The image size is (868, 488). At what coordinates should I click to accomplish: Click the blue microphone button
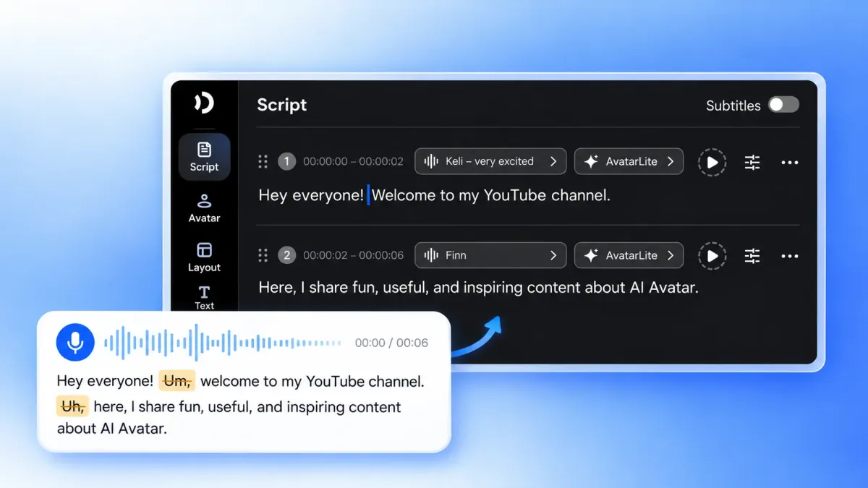(75, 342)
